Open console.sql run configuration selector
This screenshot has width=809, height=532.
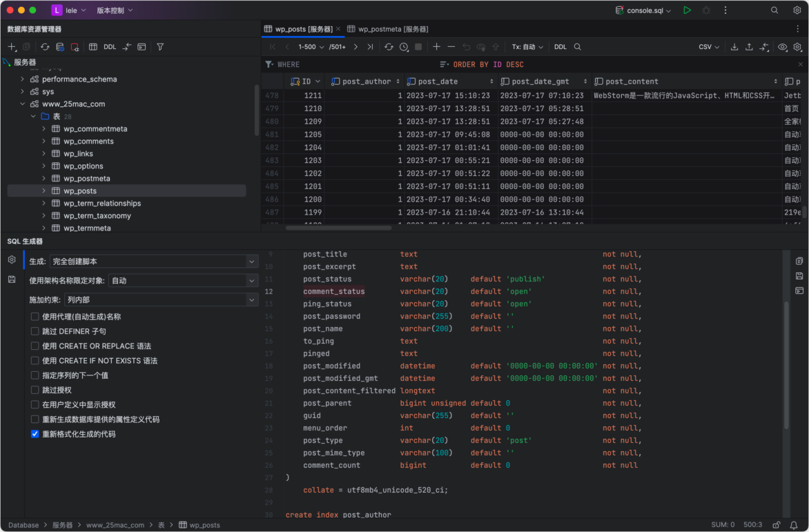(643, 10)
